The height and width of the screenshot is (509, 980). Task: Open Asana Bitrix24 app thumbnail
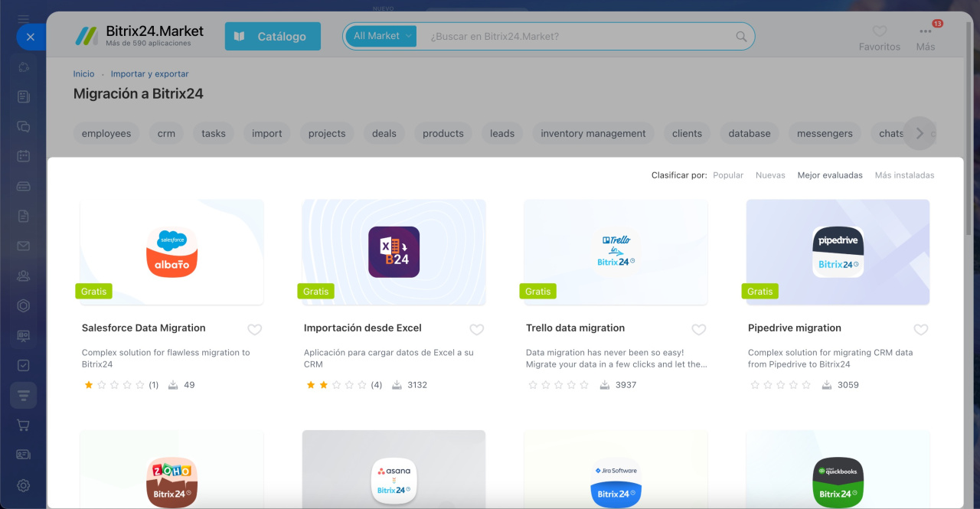click(x=394, y=469)
